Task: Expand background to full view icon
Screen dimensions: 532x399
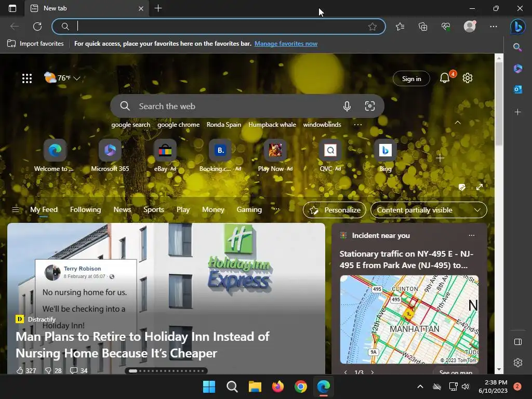Action: click(480, 187)
